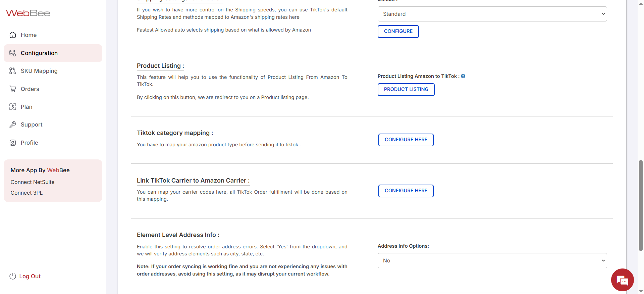Open the live chat bubble
The width and height of the screenshot is (644, 294).
pyautogui.click(x=622, y=280)
